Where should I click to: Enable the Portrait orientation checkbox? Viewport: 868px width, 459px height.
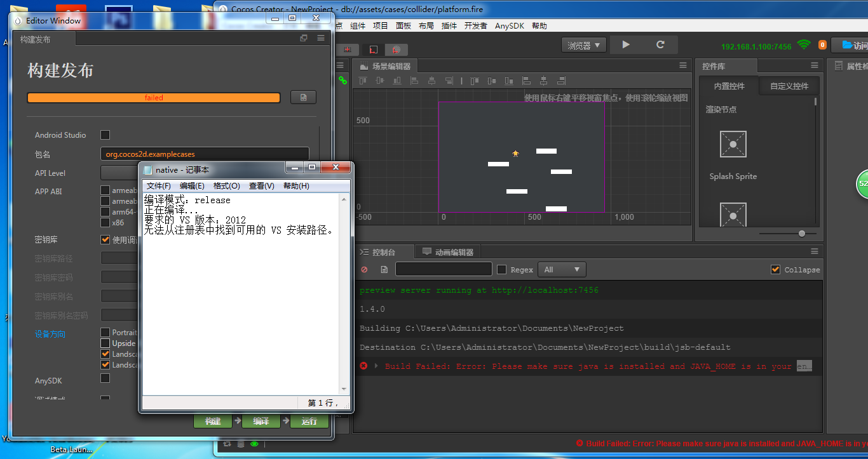point(105,332)
